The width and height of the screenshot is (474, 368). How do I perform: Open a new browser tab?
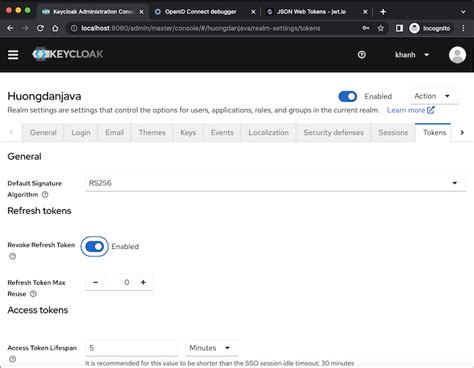[x=383, y=12]
